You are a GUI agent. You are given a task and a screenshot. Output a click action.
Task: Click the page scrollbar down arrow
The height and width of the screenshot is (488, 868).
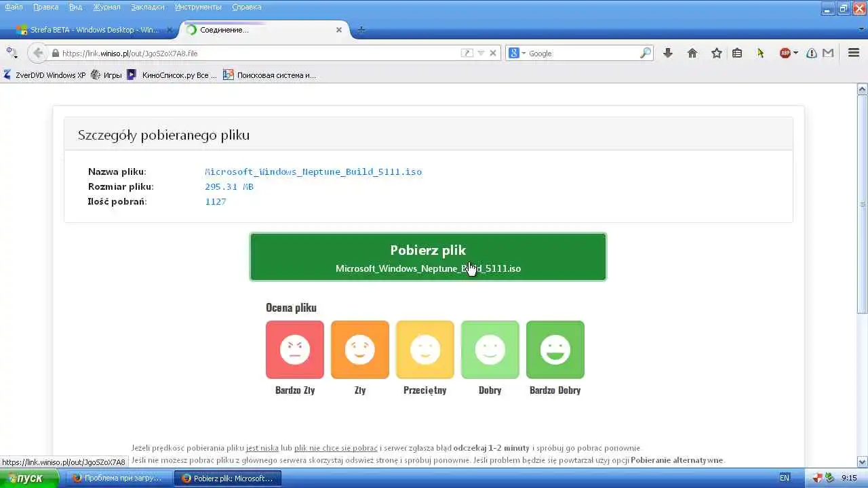point(863,462)
